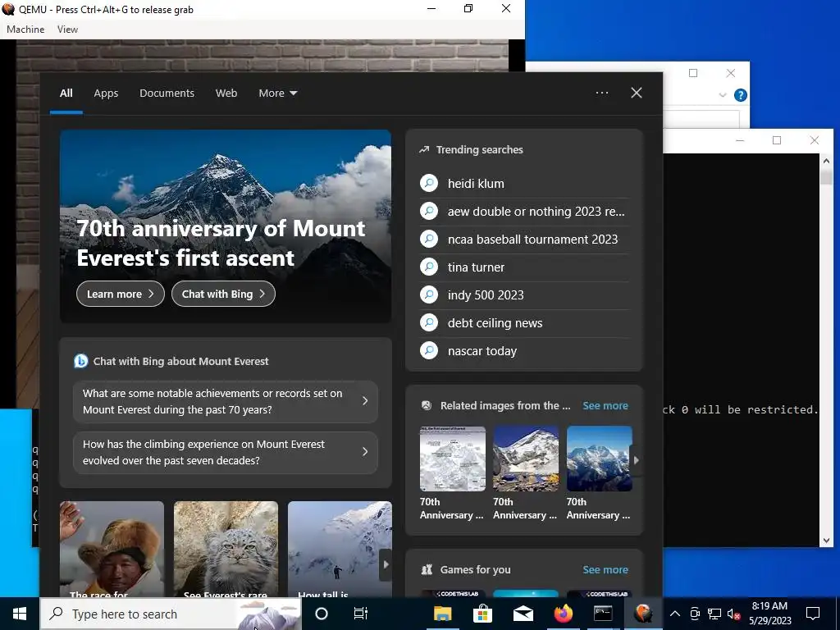This screenshot has height=630, width=840.
Task: Click the muted volume tray icon
Action: (734, 614)
